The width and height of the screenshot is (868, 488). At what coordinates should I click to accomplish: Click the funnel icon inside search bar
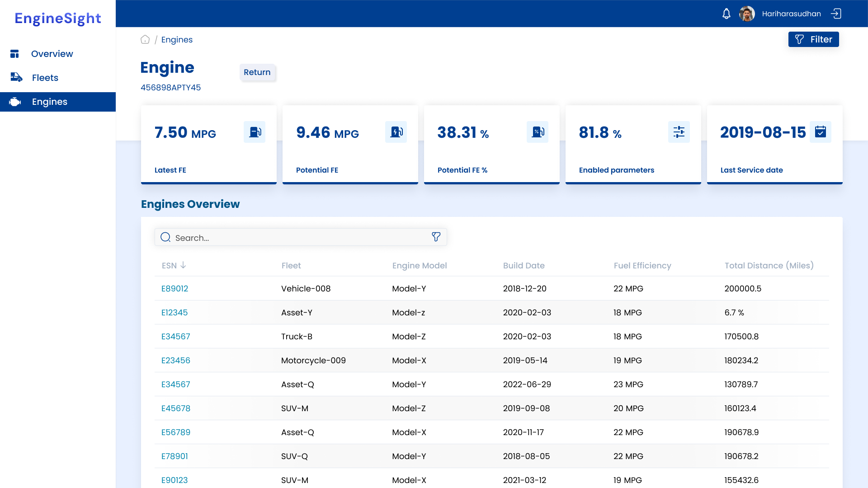[x=436, y=237]
